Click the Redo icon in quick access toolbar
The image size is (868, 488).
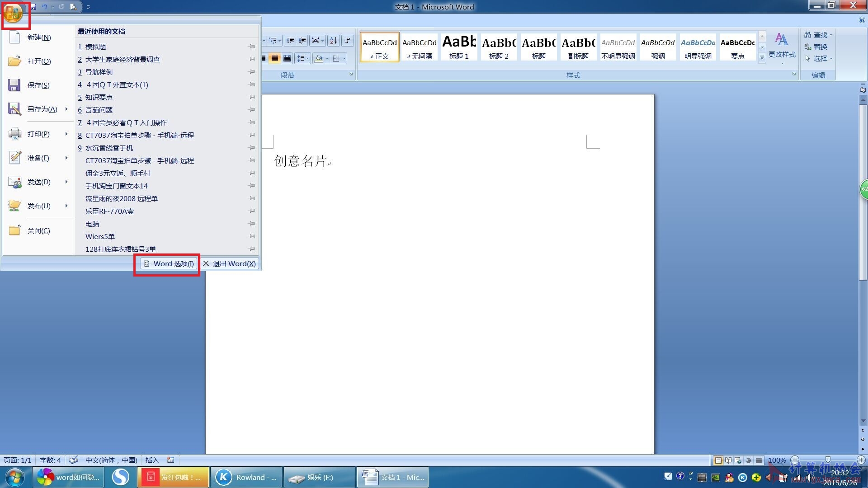pos(61,7)
